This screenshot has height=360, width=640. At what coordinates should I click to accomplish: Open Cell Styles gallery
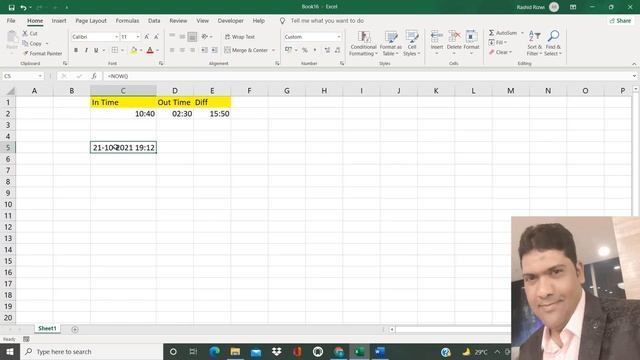click(x=411, y=43)
